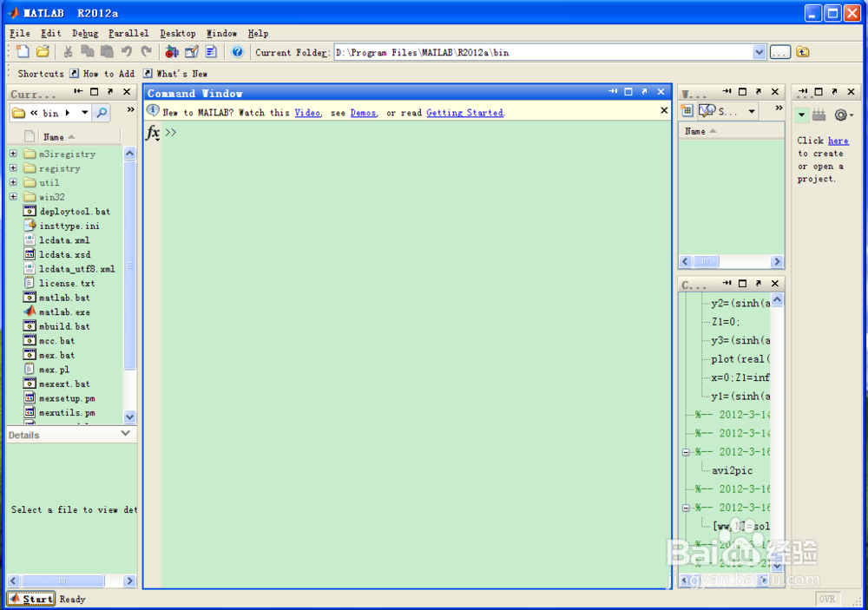
Task: Undock the Command Window with arrow icon
Action: [644, 92]
